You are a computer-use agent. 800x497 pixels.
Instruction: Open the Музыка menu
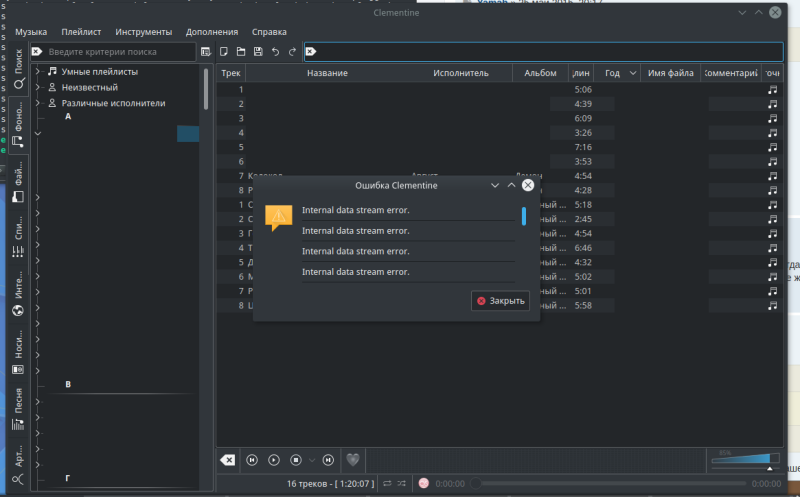pyautogui.click(x=31, y=32)
